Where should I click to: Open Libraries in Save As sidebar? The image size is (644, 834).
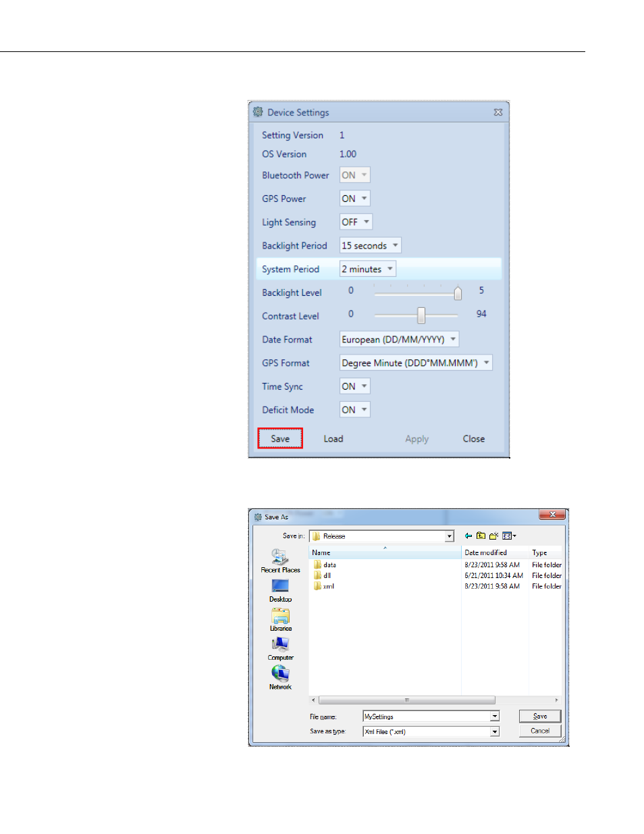280,619
